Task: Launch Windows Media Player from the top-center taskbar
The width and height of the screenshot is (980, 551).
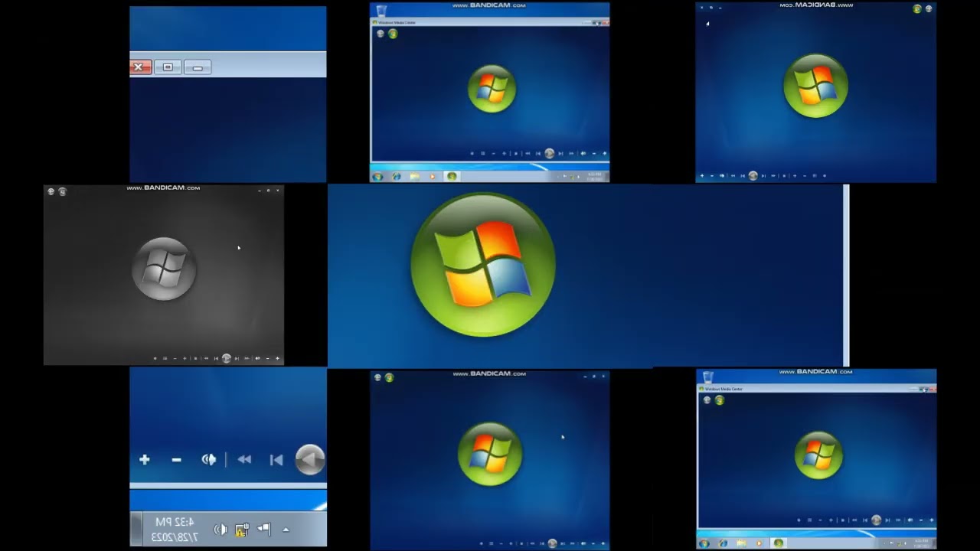Action: 433,177
